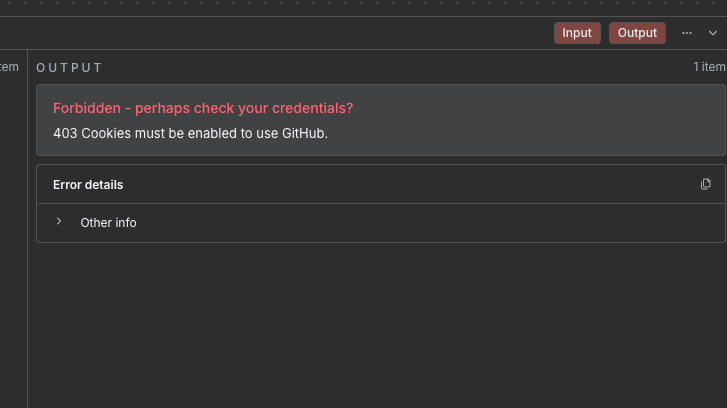Viewport: 727px width, 408px height.
Task: Toggle the Output panel button
Action: [x=637, y=33]
